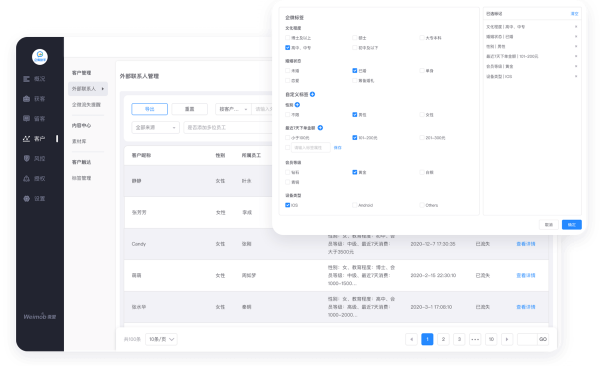Click the 静静 customer name cell
Viewport: 610px width, 366px height.
[x=137, y=181]
